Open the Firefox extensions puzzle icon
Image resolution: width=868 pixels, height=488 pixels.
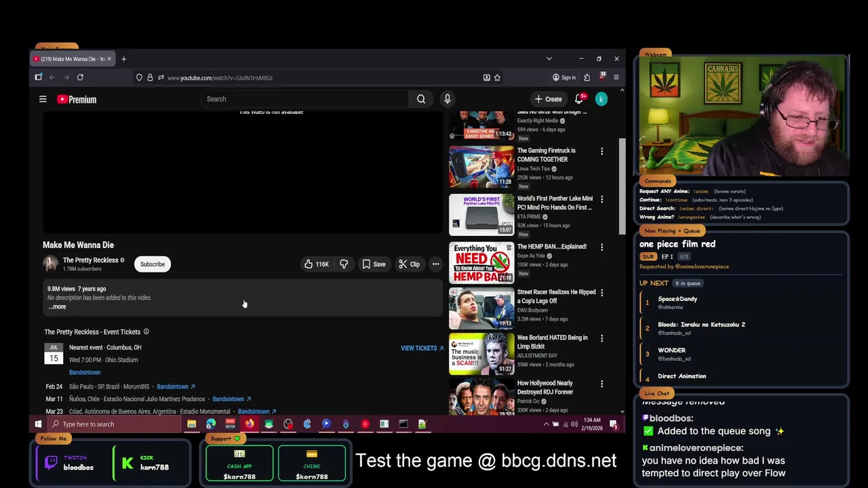click(x=587, y=78)
